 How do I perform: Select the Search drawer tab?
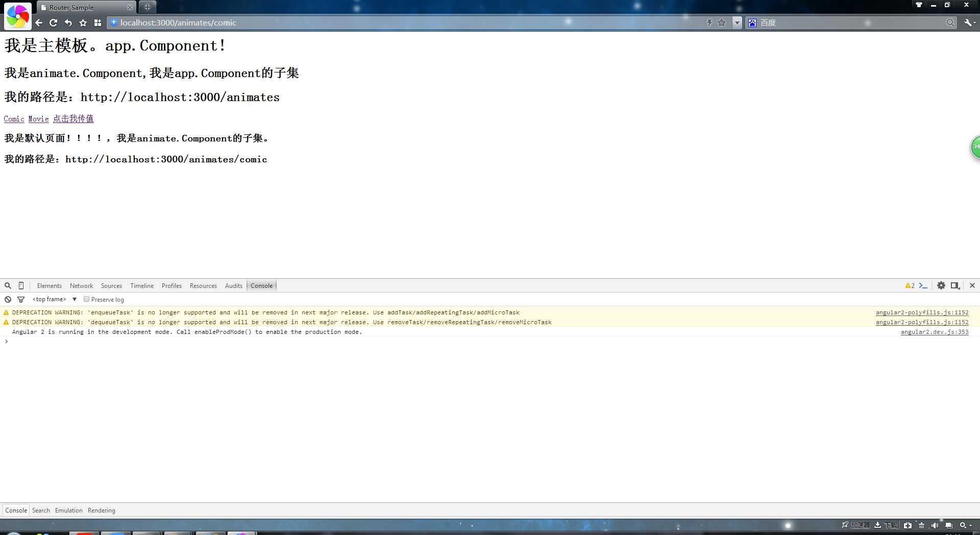tap(41, 510)
